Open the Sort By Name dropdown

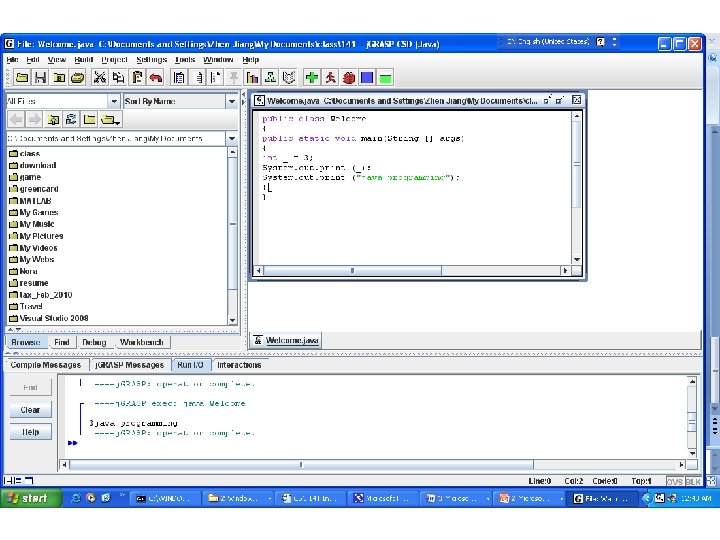pos(231,101)
